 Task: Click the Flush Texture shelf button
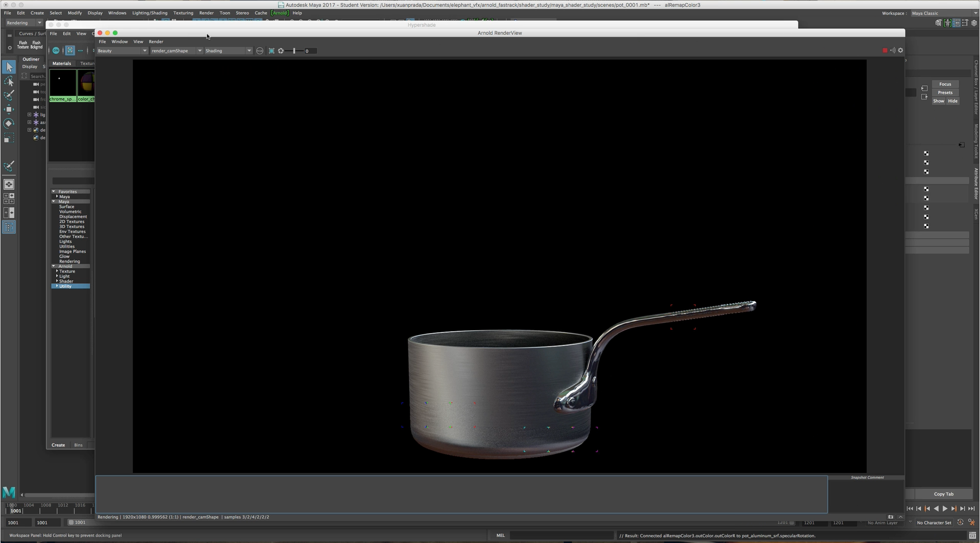coord(23,45)
